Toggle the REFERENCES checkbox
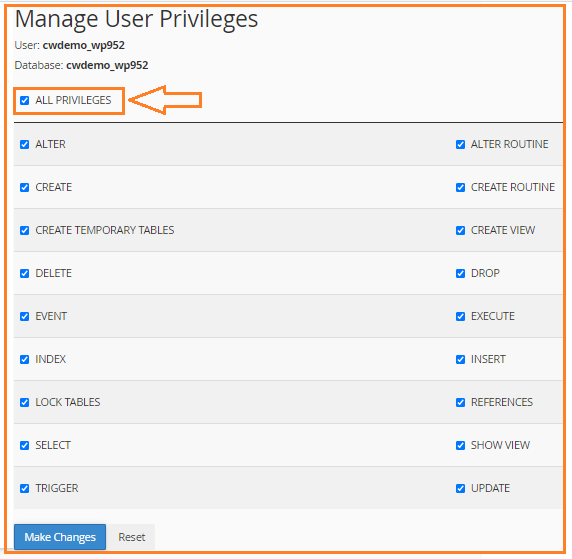Viewport: 572px width, 559px height. (460, 402)
